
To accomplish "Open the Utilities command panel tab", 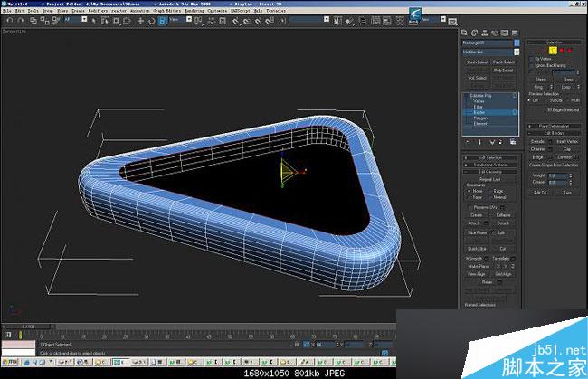I will 515,33.
